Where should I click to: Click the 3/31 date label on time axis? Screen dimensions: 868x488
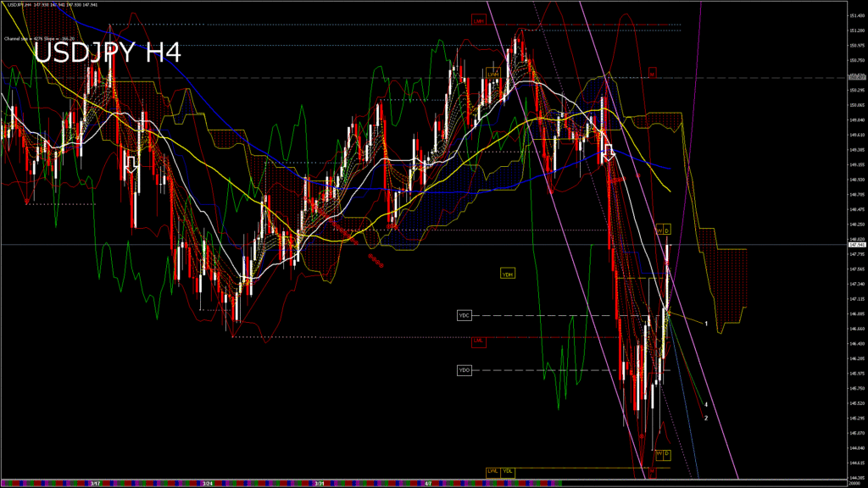click(x=320, y=484)
